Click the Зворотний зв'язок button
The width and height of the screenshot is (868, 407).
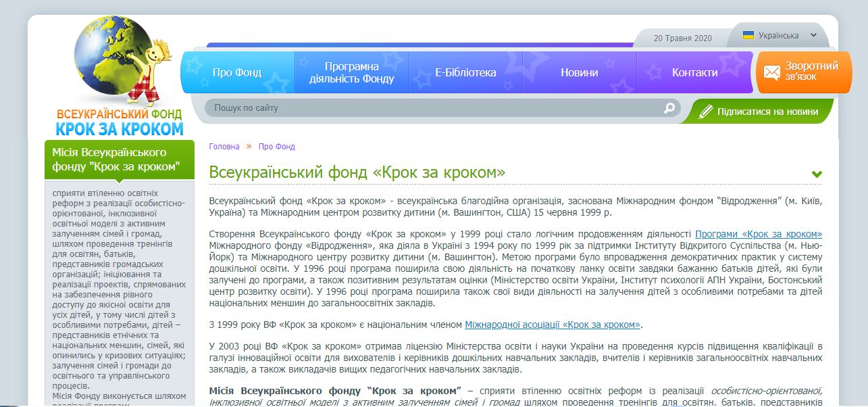click(803, 72)
